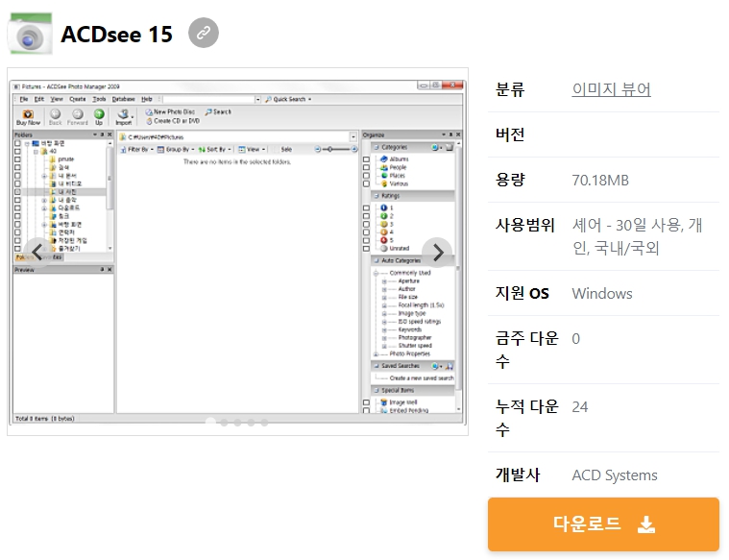Open the Help menu in ACDSee

click(x=147, y=99)
